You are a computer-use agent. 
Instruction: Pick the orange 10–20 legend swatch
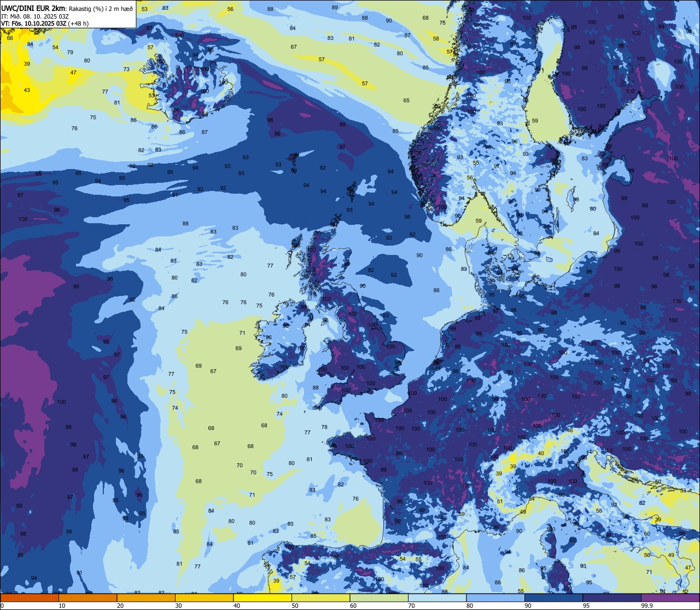tap(87, 597)
